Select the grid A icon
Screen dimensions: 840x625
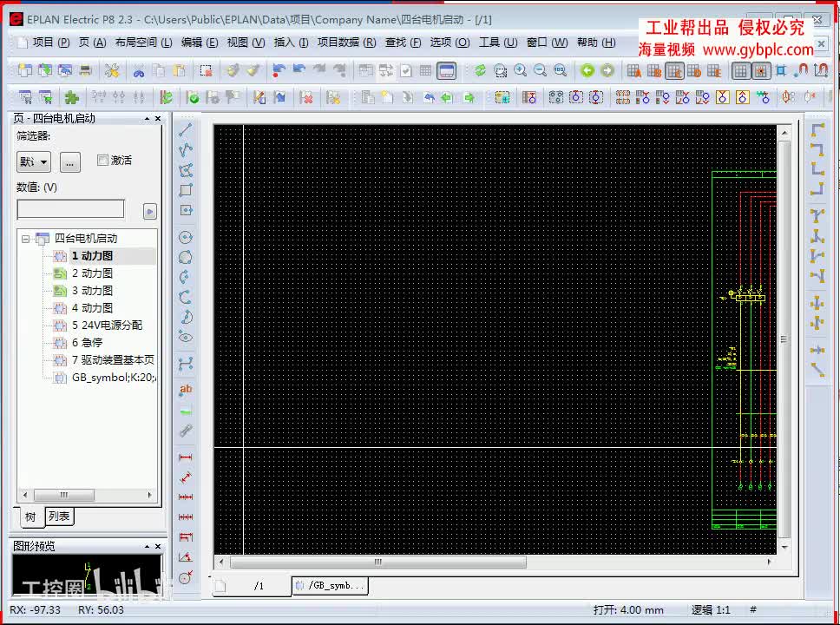(634, 70)
